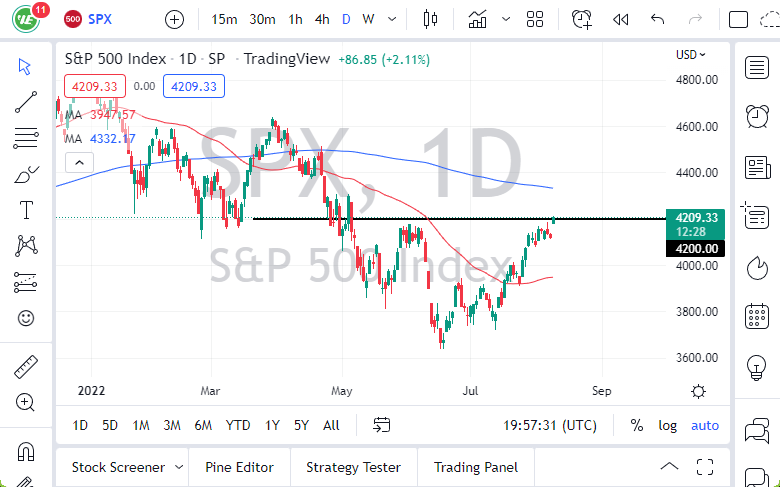This screenshot has width=780, height=487.
Task: Switch to the Pine Editor tab
Action: (x=239, y=467)
